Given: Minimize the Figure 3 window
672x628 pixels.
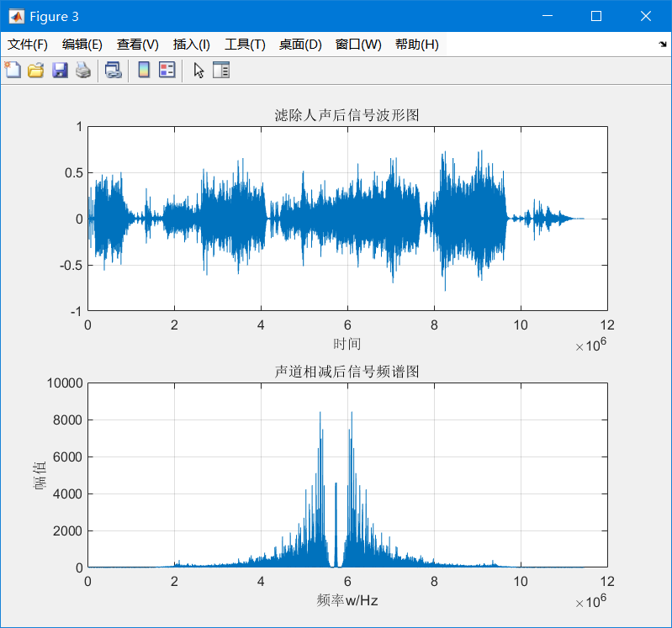Looking at the screenshot, I should (548, 16).
